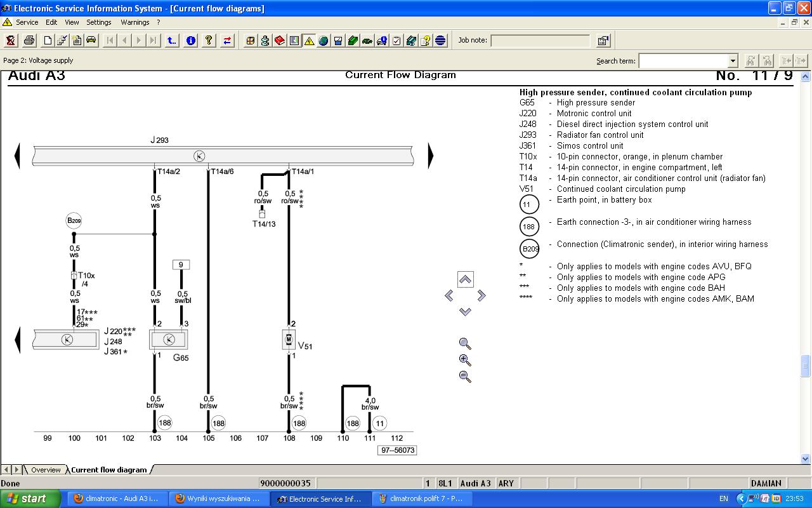The width and height of the screenshot is (812, 508).
Task: Zoom out with the minus magnifier
Action: point(465,377)
